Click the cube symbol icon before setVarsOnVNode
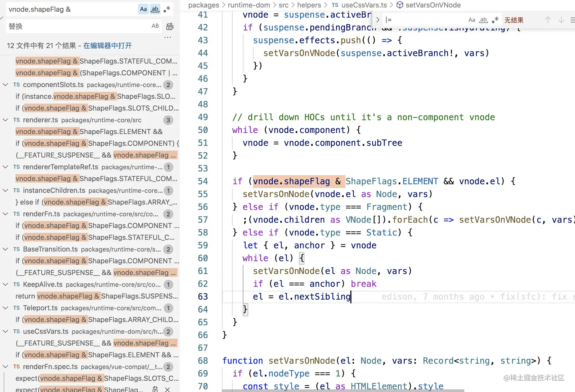 point(400,5)
